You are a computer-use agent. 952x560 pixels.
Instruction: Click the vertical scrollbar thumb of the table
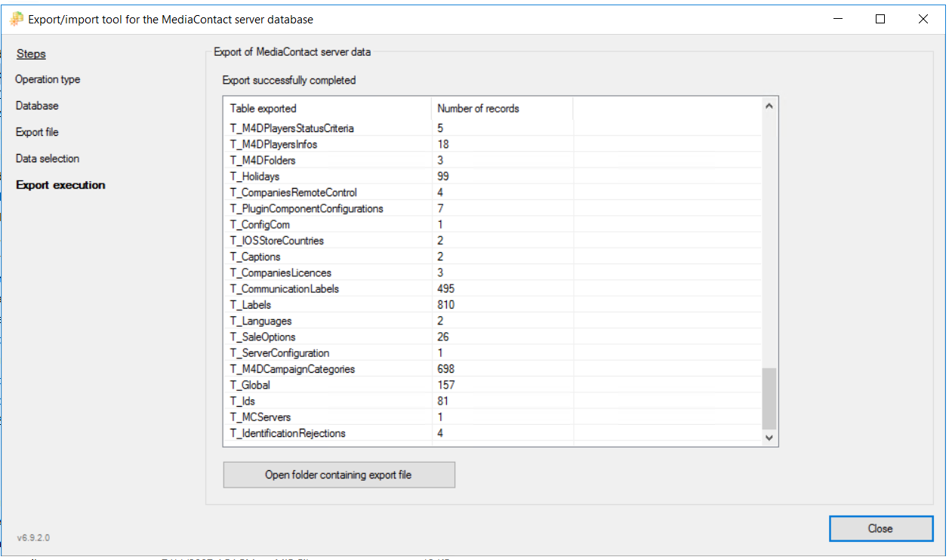tap(769, 398)
